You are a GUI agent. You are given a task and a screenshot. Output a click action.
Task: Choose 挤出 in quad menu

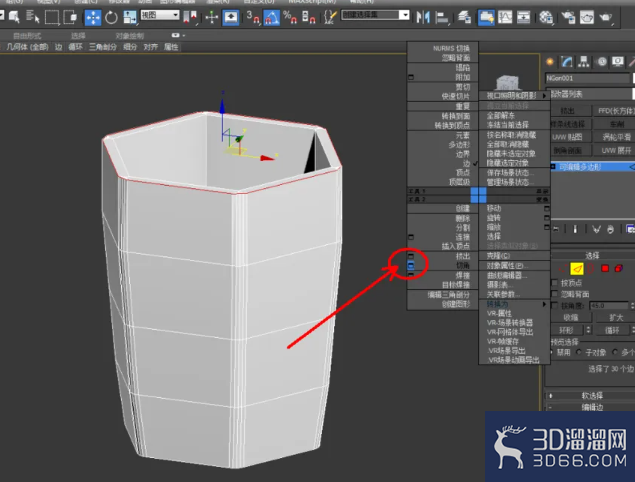(x=462, y=256)
